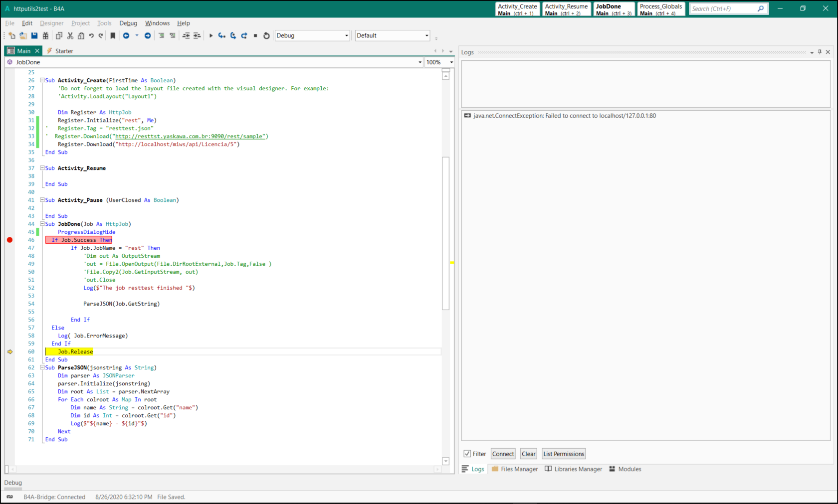Click the Cut scissors icon
838x504 pixels.
click(70, 35)
